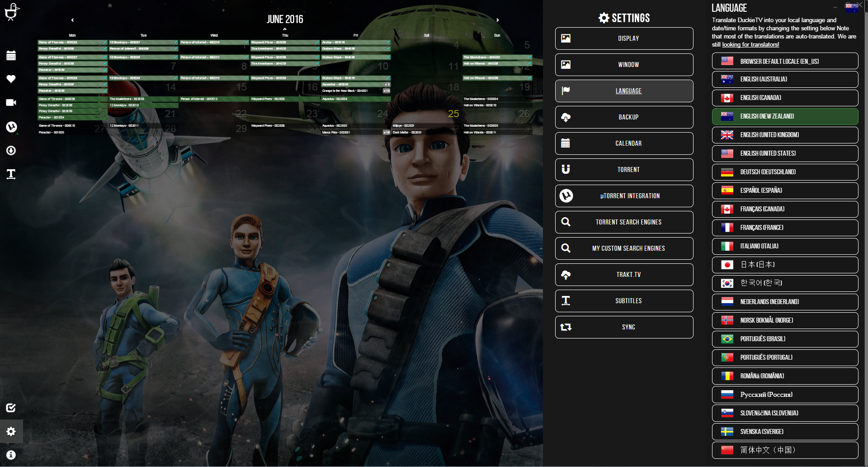Select Nederlands (Nederland) language
The image size is (868, 467).
785,302
